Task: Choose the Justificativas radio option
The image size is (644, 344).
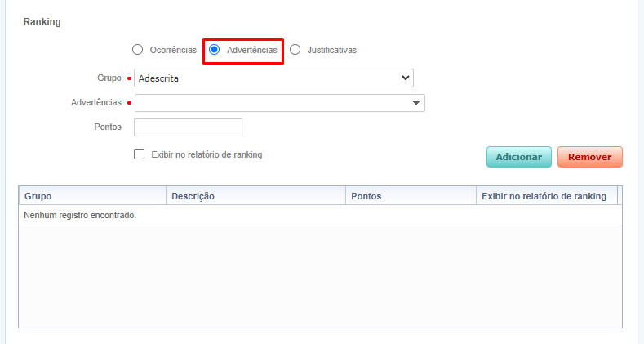Action: tap(295, 50)
